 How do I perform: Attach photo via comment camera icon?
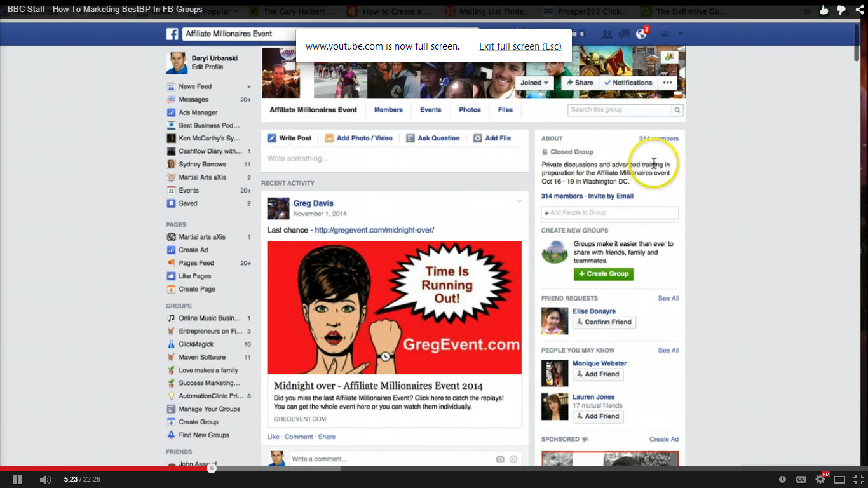pos(500,459)
